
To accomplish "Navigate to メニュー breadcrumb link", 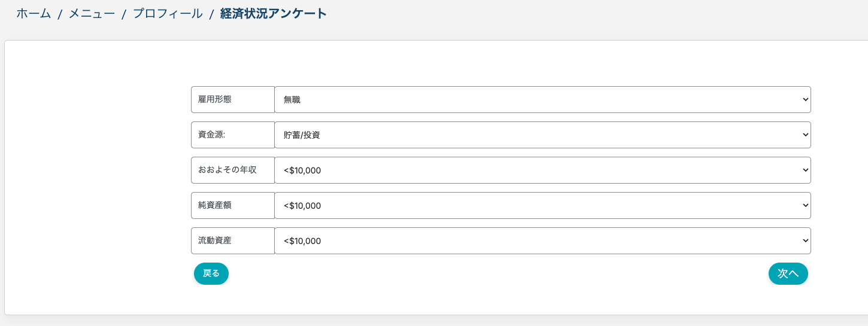I will [x=92, y=14].
